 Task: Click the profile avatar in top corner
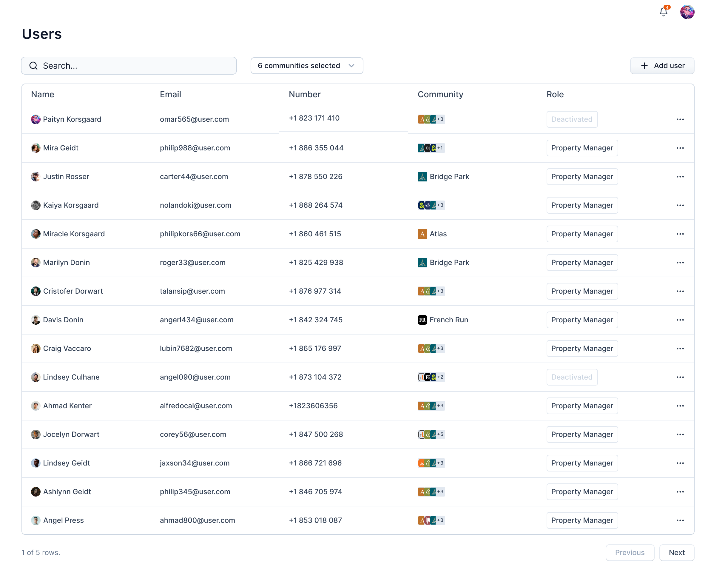[x=687, y=12]
